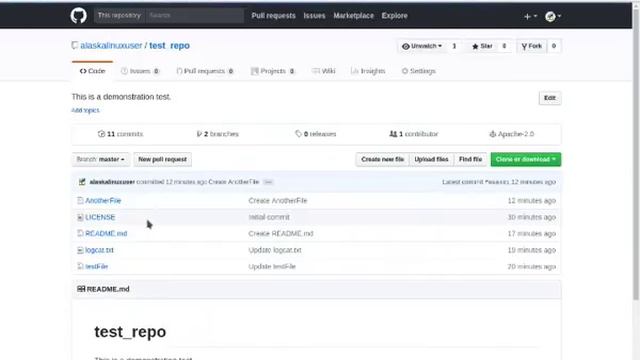
Task: Open README.md in the file list
Action: (106, 233)
